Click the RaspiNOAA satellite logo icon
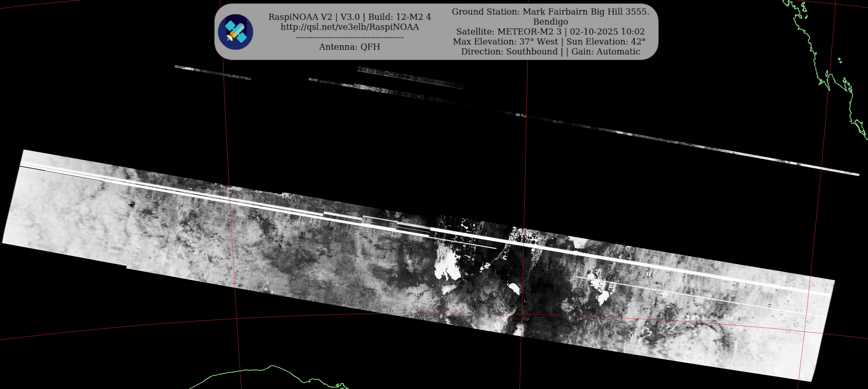 235,32
